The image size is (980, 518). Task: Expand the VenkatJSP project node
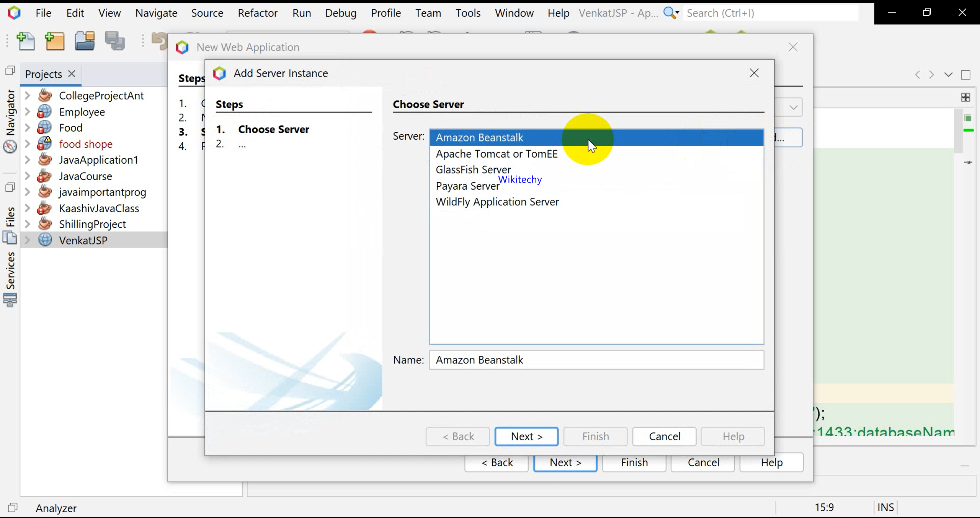click(x=28, y=240)
